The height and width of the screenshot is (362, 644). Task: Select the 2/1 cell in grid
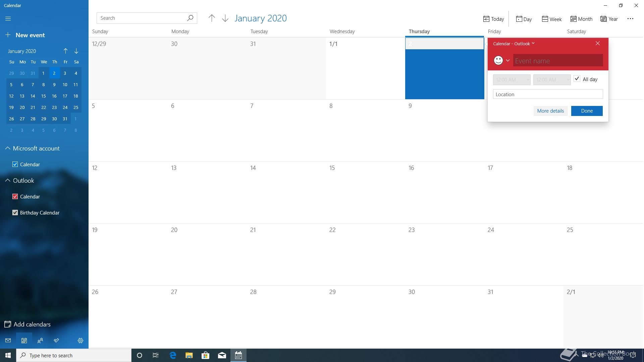(603, 316)
